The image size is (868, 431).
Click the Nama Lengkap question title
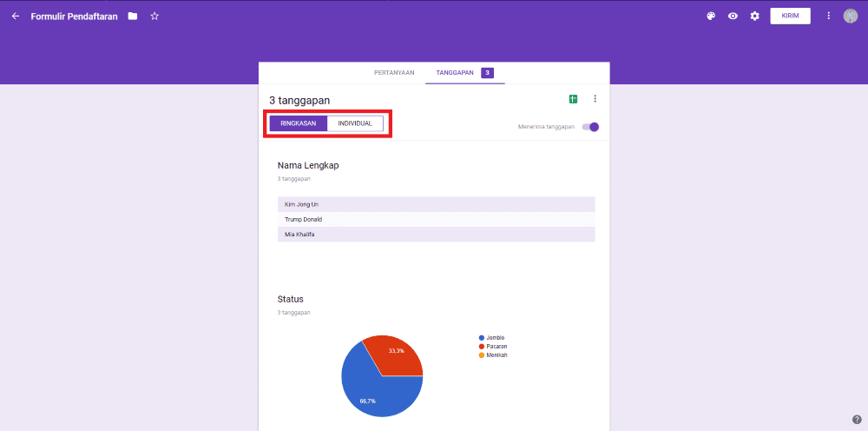click(x=308, y=166)
